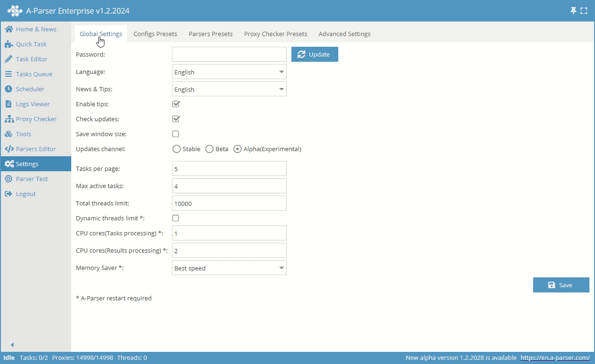The height and width of the screenshot is (364, 595).
Task: Disable the Enable tips checkbox
Action: [176, 104]
